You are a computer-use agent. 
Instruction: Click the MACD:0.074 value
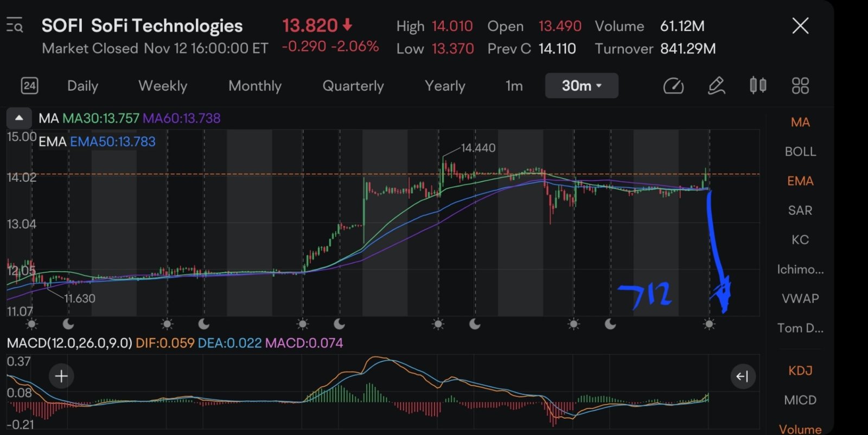pyautogui.click(x=304, y=343)
